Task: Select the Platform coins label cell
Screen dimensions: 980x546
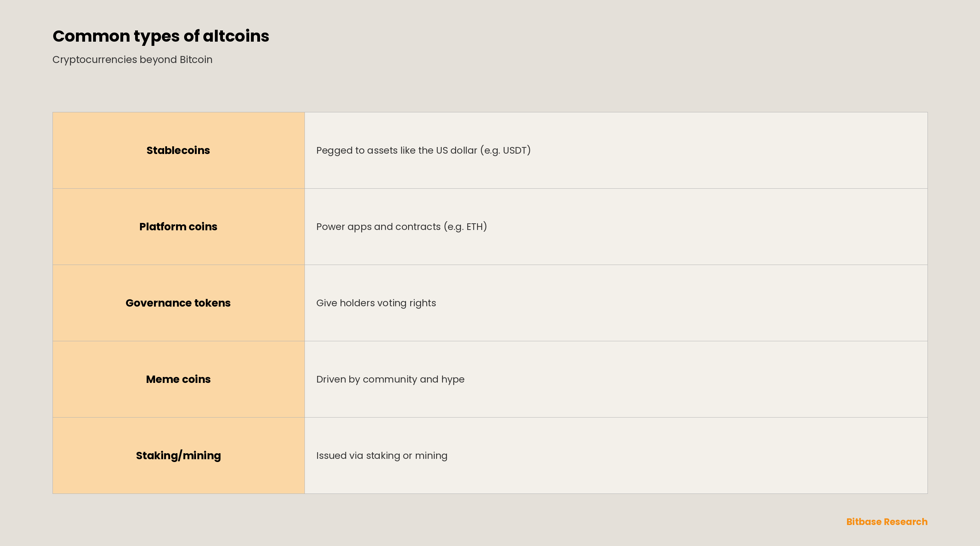Action: 178,227
